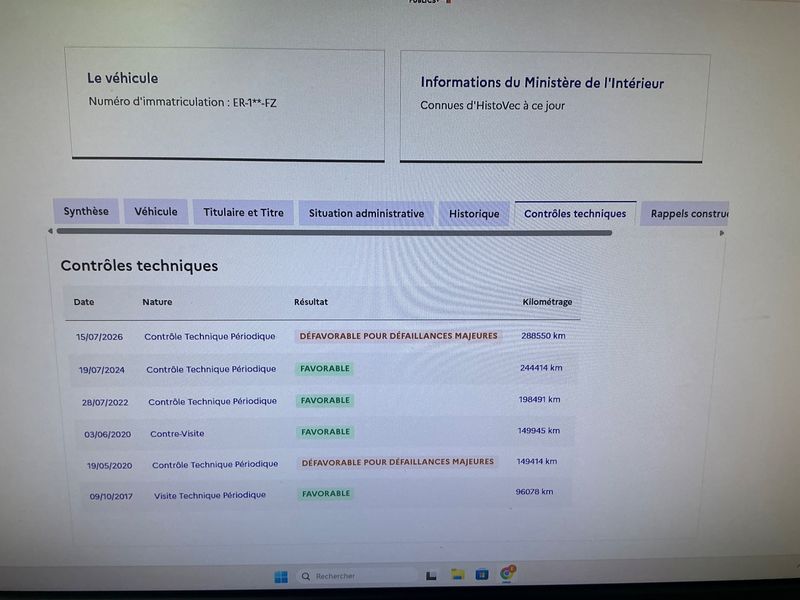Click Contrôle Technique Périodique in the 28/07/2022 row
The image size is (800, 600).
pos(213,402)
